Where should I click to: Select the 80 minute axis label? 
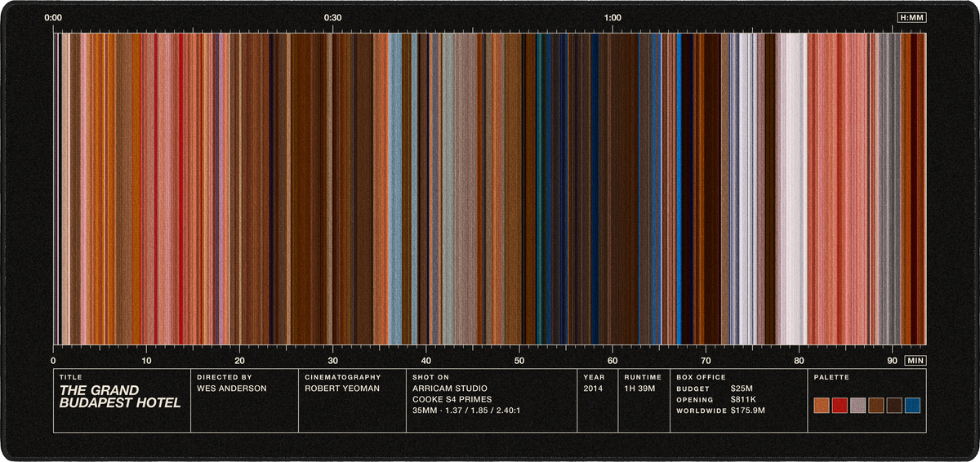pos(799,360)
